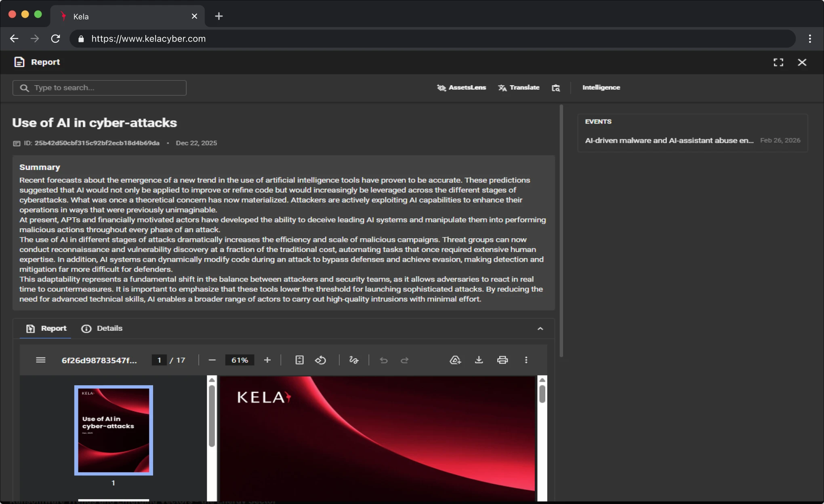Print the PDF document
This screenshot has width=824, height=504.
coord(502,360)
